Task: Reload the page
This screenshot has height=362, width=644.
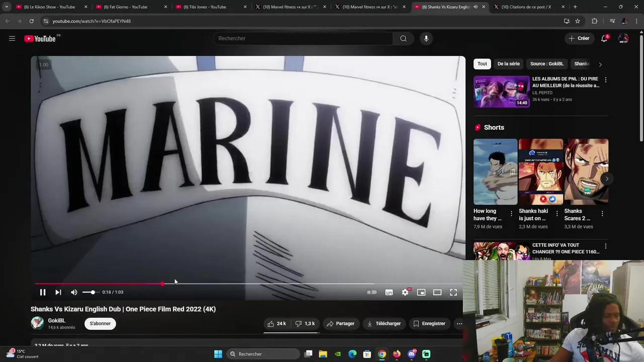Action: 31,21
